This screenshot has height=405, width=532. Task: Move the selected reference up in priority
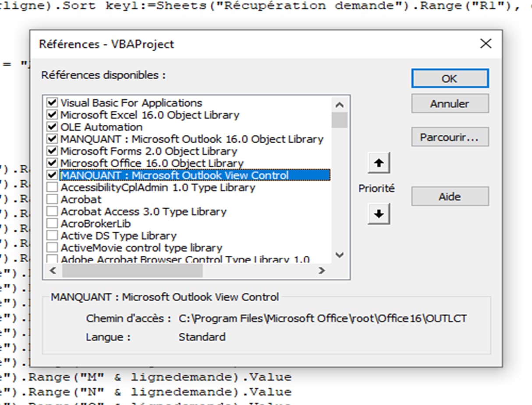(379, 163)
